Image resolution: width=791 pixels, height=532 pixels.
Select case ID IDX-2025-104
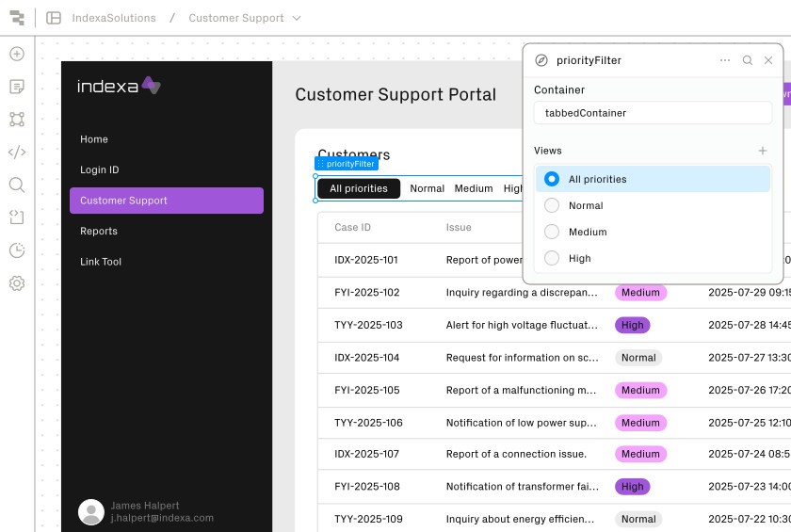(x=366, y=358)
